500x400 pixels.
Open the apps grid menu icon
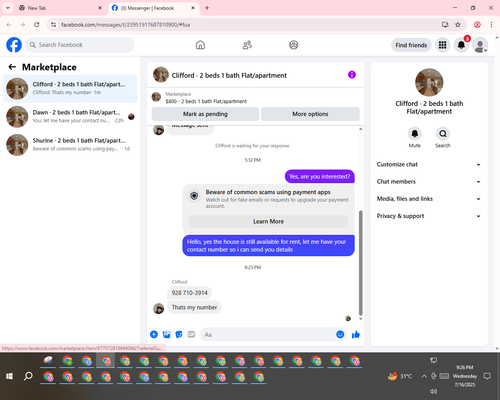pos(442,45)
